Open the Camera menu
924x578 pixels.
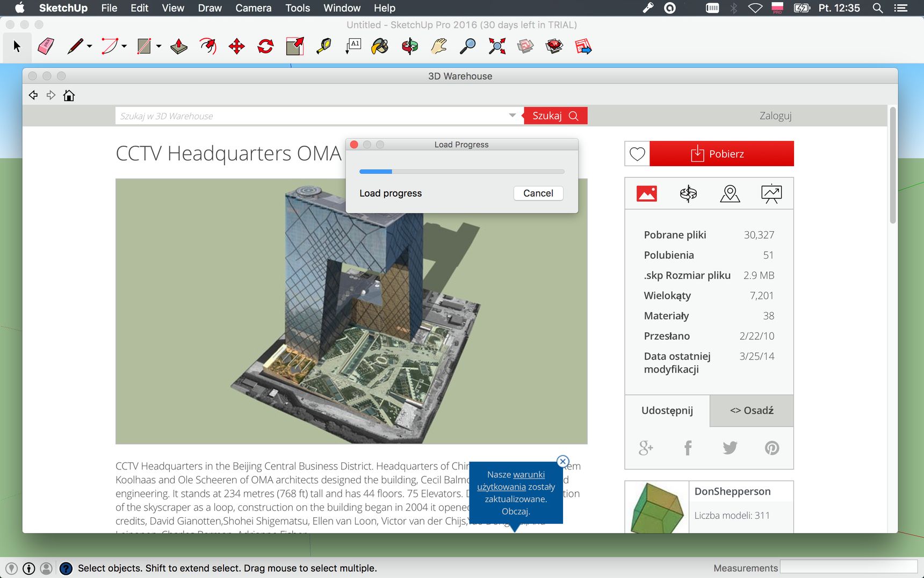point(254,8)
